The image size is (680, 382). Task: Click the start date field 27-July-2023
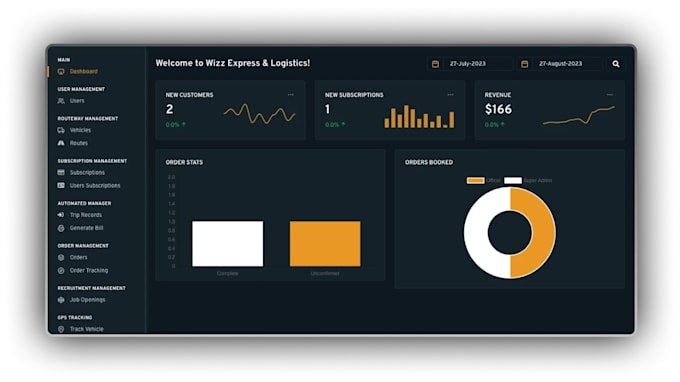(x=478, y=64)
